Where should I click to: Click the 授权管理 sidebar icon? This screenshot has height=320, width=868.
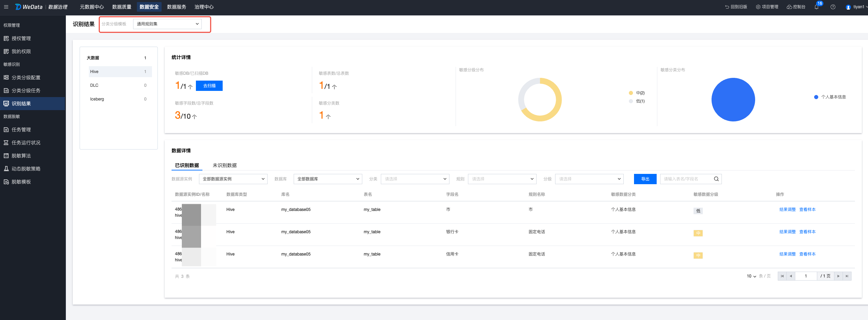6,38
